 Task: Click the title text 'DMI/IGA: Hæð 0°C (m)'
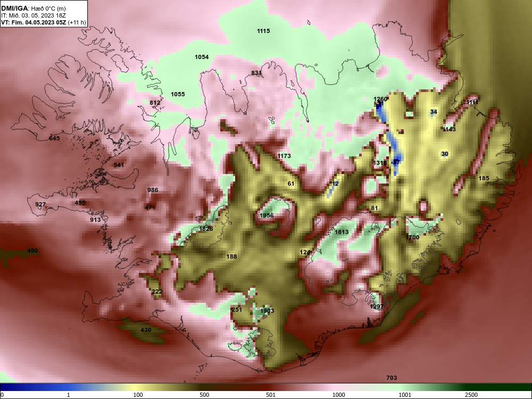[34, 9]
